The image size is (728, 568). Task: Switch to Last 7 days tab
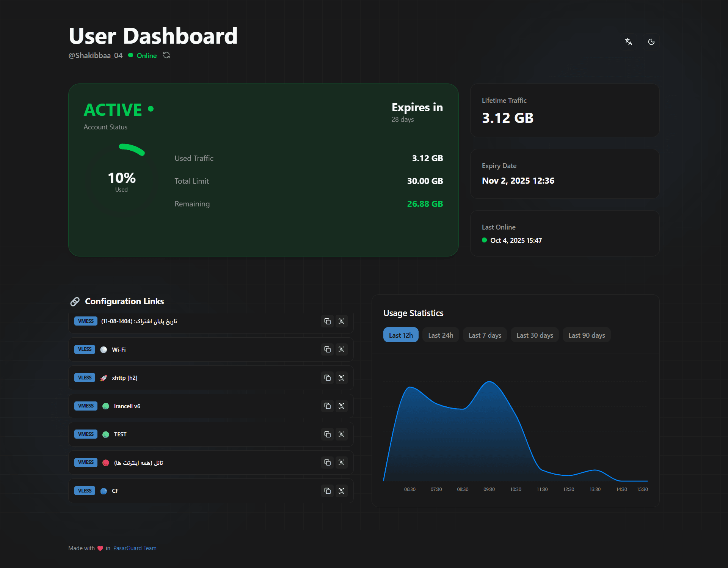(x=485, y=335)
